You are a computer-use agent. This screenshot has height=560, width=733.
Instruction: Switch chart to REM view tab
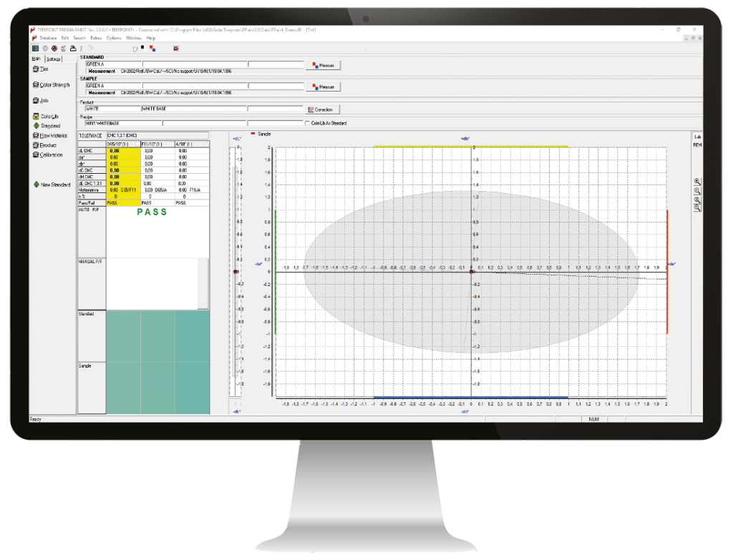697,144
